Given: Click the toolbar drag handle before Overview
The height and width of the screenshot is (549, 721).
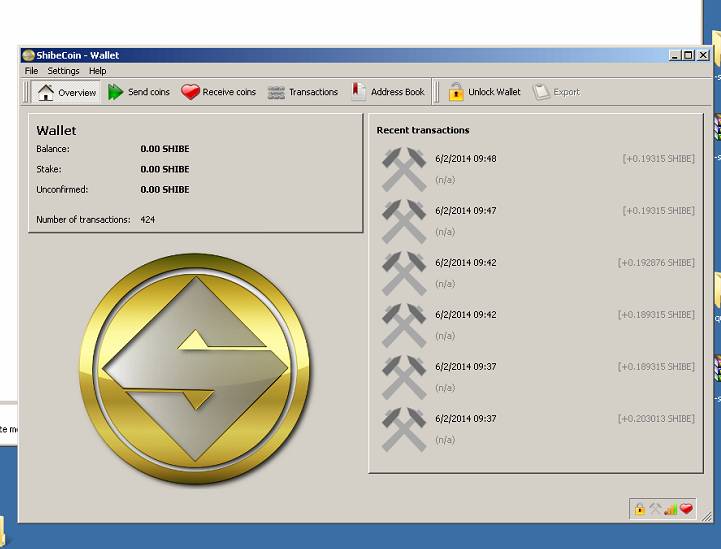Looking at the screenshot, I should tap(26, 92).
